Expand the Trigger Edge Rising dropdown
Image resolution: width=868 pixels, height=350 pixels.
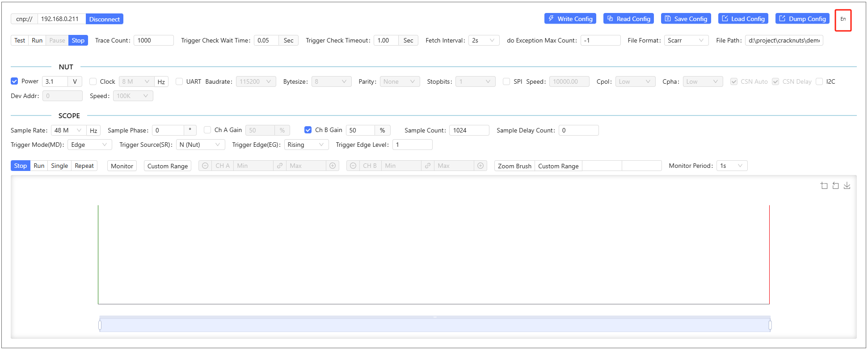click(306, 145)
